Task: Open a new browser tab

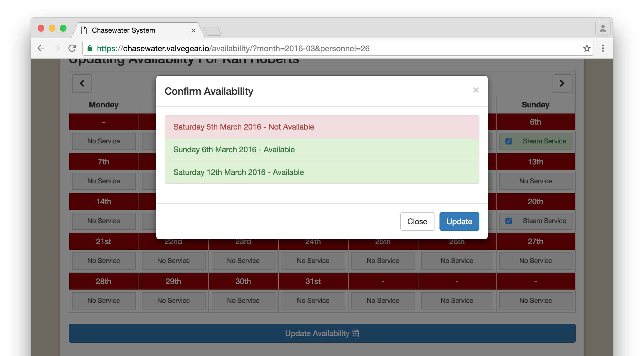Action: [x=212, y=31]
